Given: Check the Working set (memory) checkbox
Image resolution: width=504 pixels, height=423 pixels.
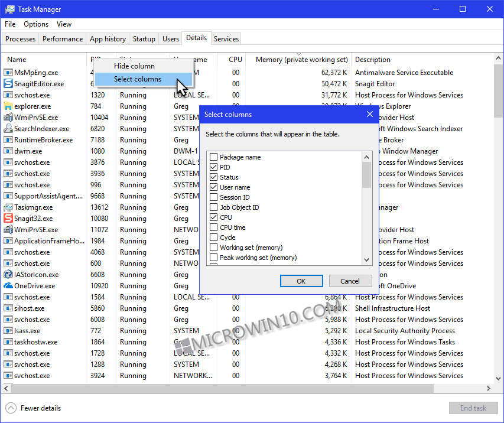Looking at the screenshot, I should coord(213,248).
